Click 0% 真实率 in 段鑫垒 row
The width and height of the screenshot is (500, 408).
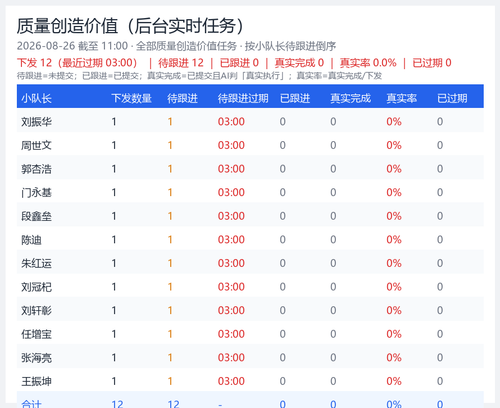[394, 216]
